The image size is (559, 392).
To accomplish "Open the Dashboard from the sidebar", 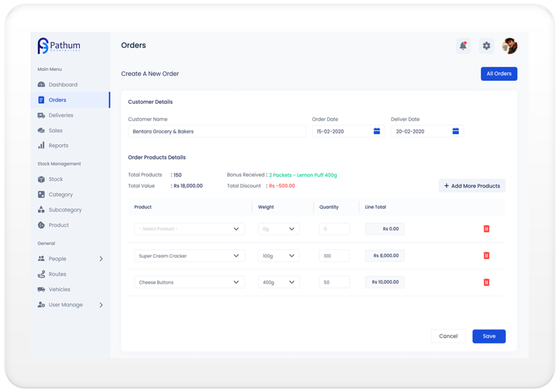I will coord(63,84).
